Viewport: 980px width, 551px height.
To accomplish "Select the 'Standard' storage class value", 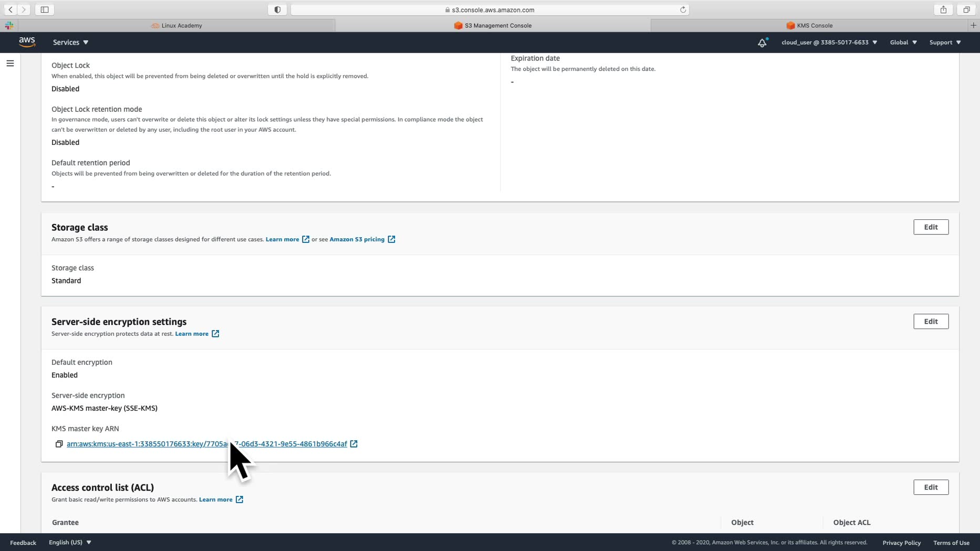I will coord(66,281).
